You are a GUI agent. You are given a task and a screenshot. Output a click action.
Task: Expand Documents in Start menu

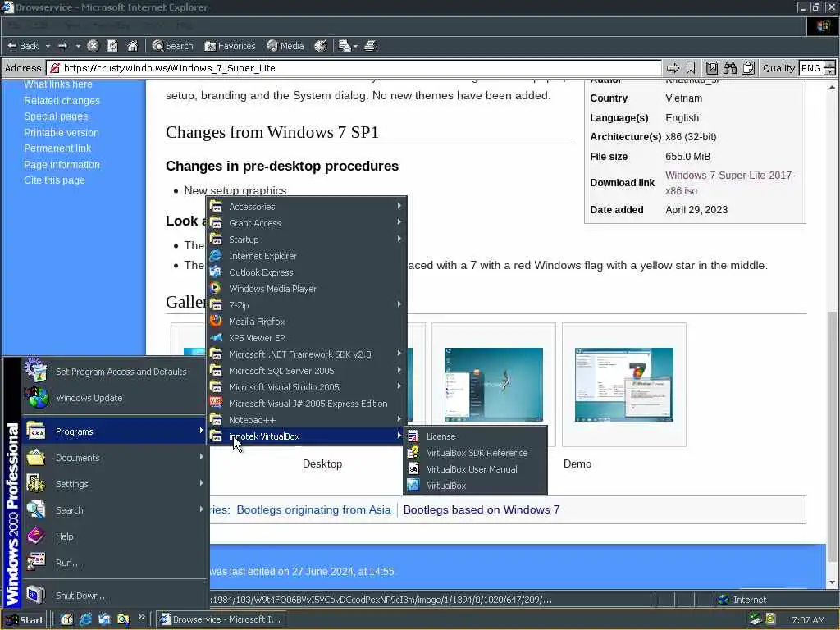click(x=114, y=458)
